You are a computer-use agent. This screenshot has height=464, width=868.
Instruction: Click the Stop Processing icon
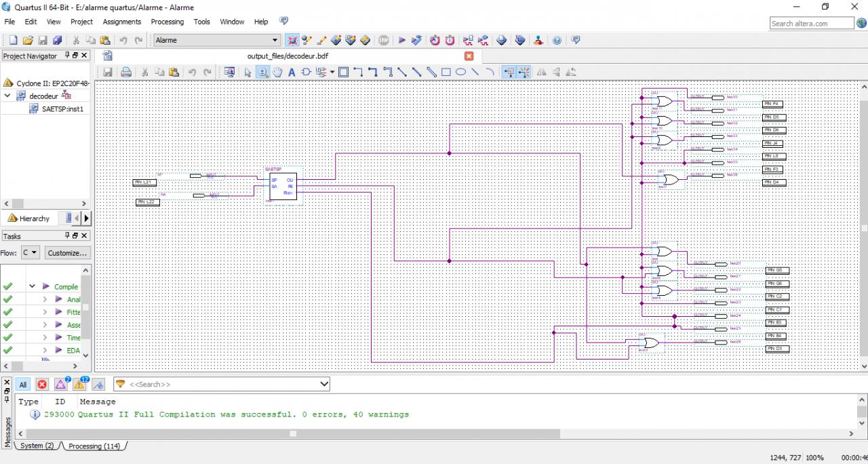[x=384, y=41]
